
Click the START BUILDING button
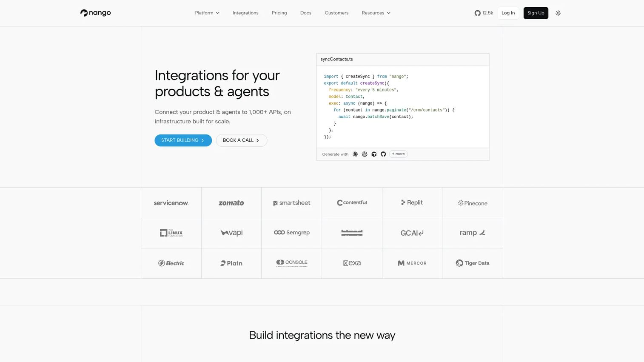183,140
